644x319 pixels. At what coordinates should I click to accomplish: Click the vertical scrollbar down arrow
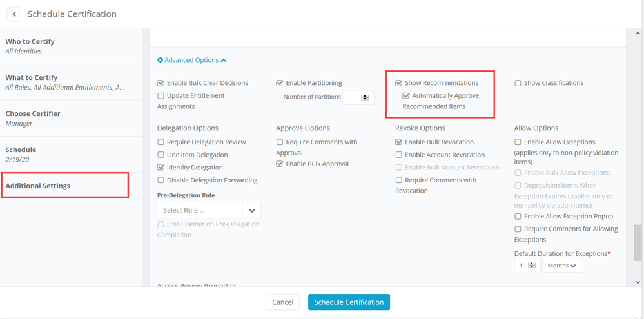[638, 282]
